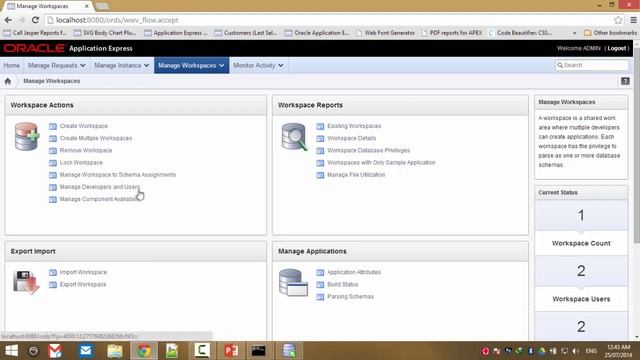640x360 pixels.
Task: Open the Other bookmarks folder
Action: [610, 33]
